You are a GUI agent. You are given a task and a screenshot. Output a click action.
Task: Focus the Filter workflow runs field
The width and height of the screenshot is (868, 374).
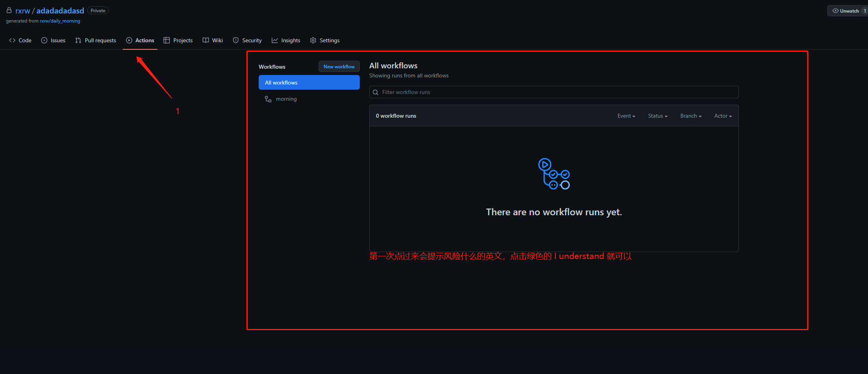(x=554, y=92)
